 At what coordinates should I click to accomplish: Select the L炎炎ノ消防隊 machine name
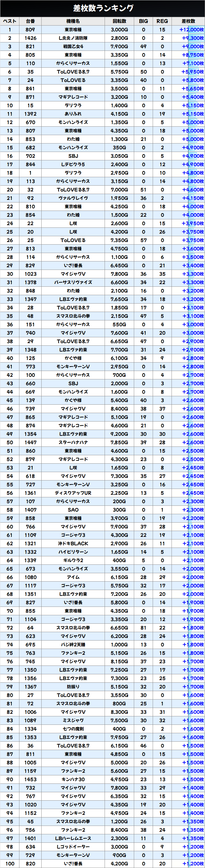pos(73,38)
